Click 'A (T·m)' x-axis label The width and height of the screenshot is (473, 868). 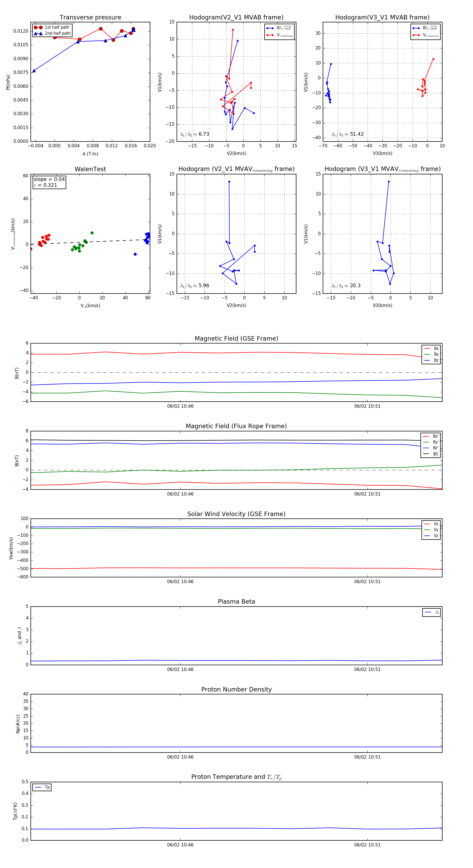(90, 154)
